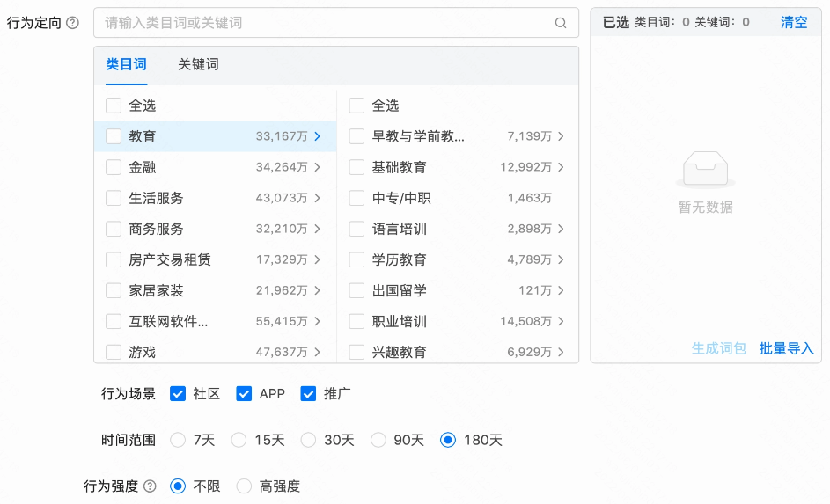Click the 生成词包 link
The height and width of the screenshot is (504, 830).
[x=718, y=348]
